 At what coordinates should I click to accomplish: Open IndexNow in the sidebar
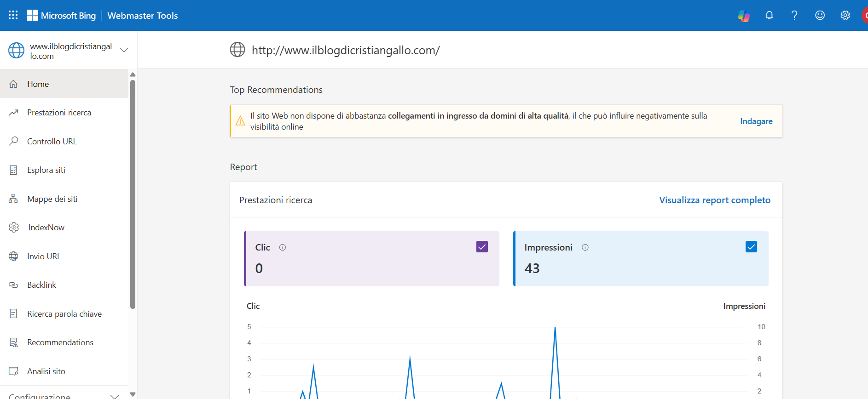(64, 228)
